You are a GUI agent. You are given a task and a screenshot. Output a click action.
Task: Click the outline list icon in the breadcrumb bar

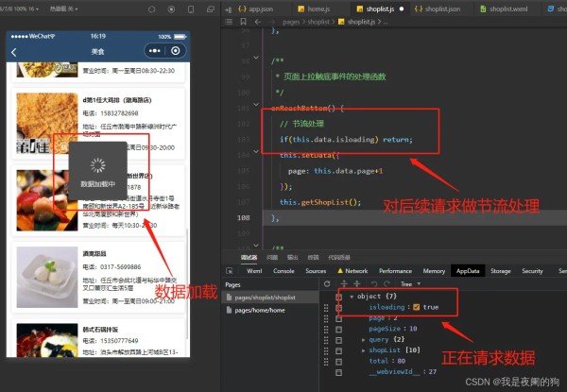tap(229, 22)
